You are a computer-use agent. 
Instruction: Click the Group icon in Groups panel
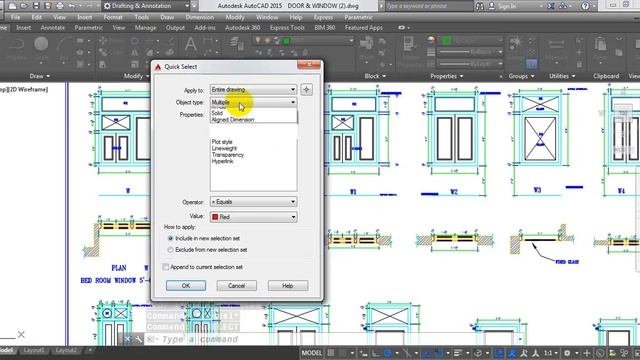[x=516, y=42]
